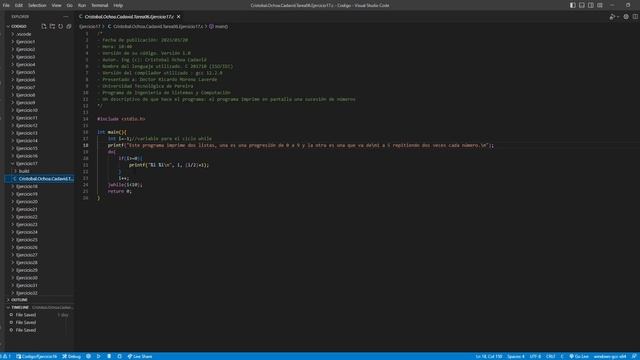Click Codigo/Ejercicio16 CMake folder status item
The height and width of the screenshot is (360, 640).
(37, 356)
